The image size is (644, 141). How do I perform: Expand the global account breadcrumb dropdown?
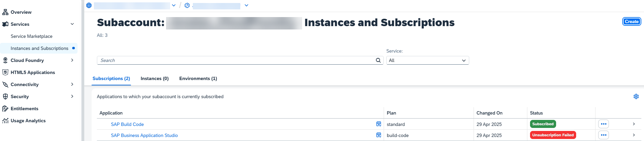coord(174,5)
